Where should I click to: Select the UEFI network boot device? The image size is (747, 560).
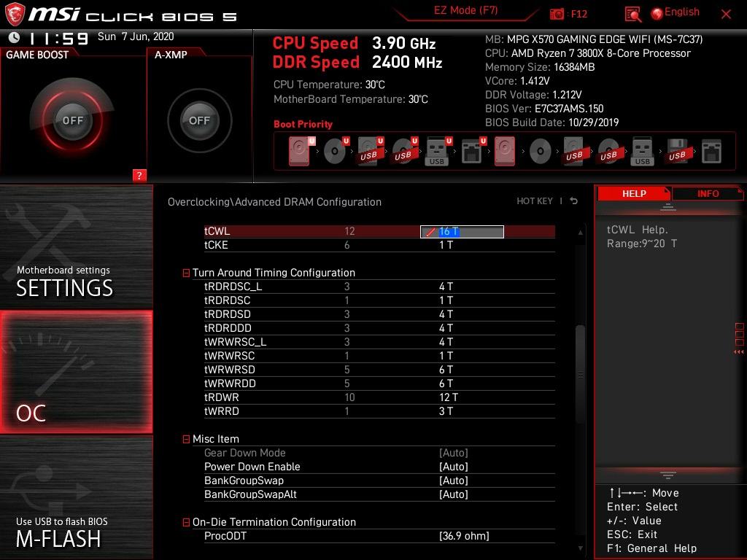[x=473, y=151]
